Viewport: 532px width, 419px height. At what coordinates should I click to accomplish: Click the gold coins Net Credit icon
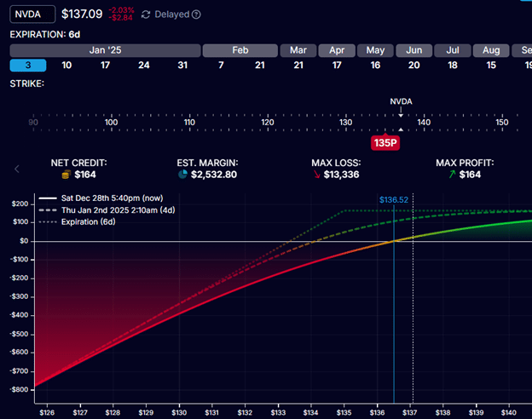point(66,175)
